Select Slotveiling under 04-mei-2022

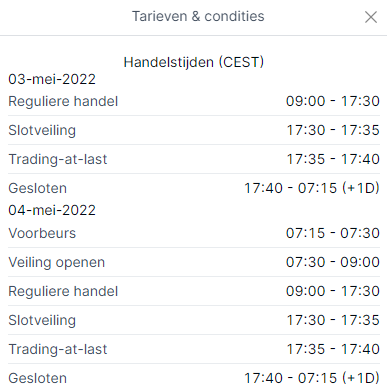(194, 320)
